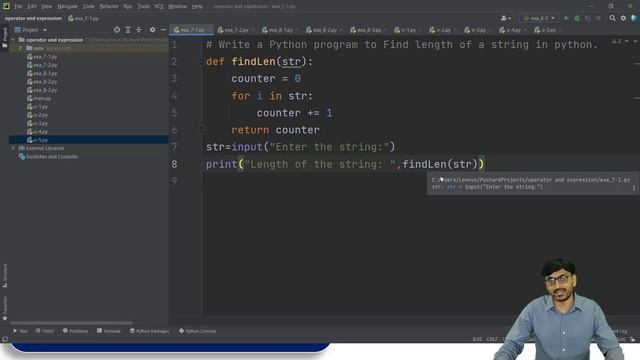Expand External Libraries node
The width and height of the screenshot is (640, 360).
point(13,148)
